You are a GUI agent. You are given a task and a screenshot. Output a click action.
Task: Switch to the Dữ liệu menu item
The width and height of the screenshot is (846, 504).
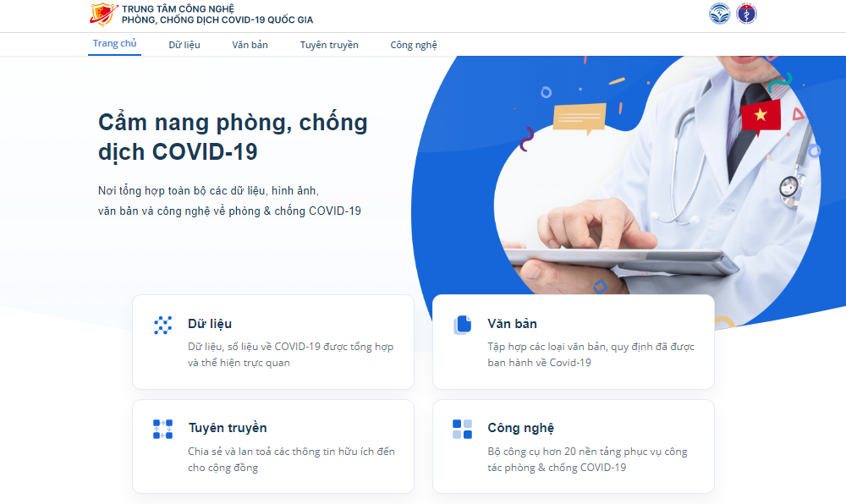coord(184,45)
